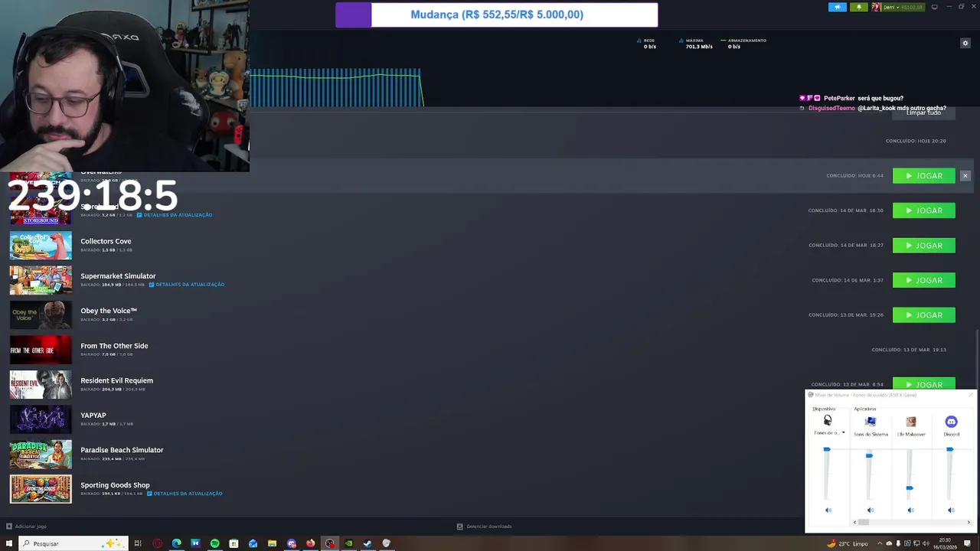View Supermarket Simulator update details link
Image resolution: width=980 pixels, height=551 pixels.
click(187, 285)
